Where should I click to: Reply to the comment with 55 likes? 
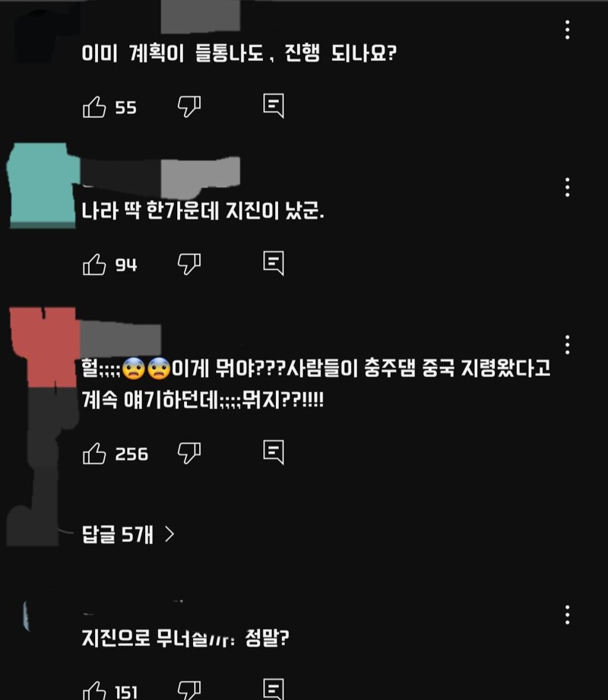273,106
